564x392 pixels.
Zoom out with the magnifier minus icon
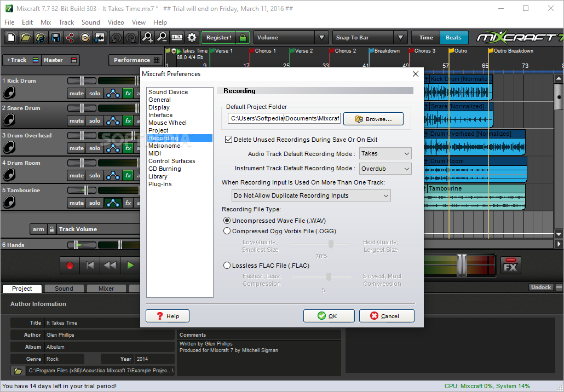click(162, 37)
